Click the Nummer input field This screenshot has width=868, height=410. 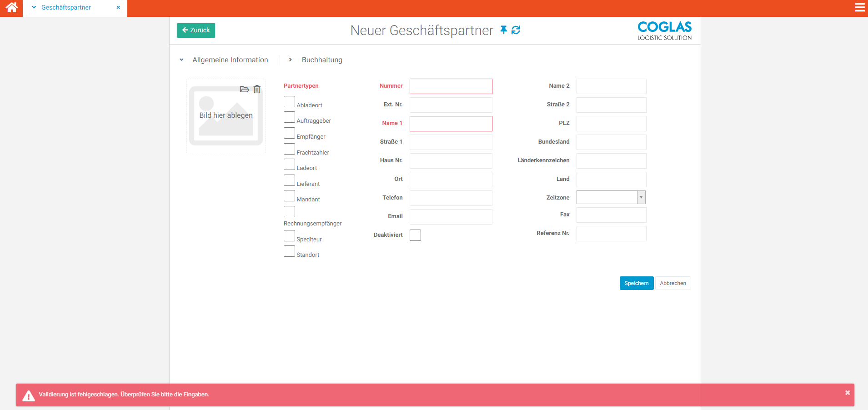pos(451,86)
